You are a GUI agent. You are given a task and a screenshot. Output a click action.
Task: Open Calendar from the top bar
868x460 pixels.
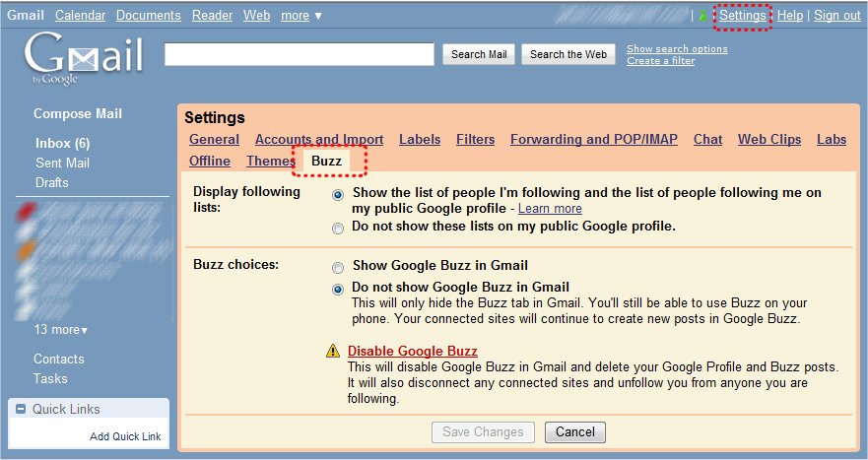click(80, 16)
